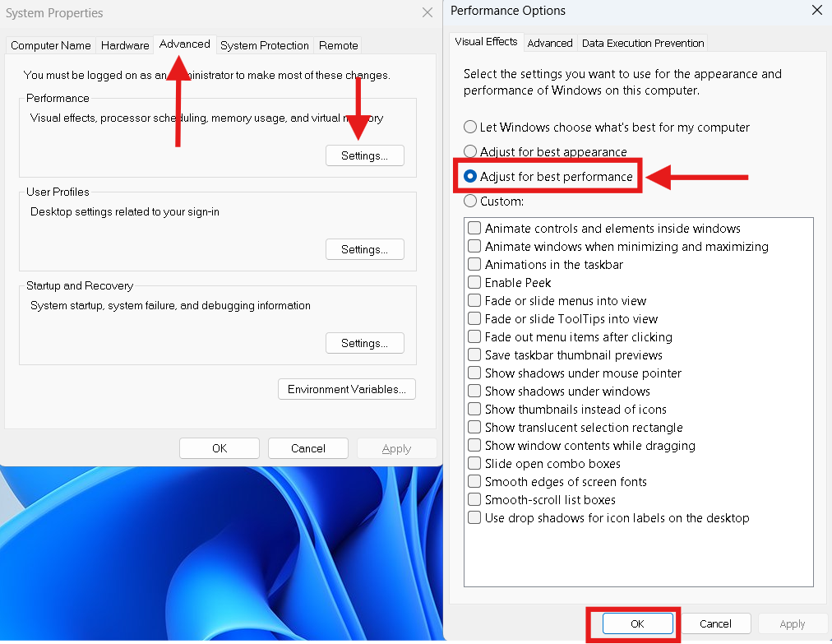The height and width of the screenshot is (644, 832).
Task: Close the System Properties dialog
Action: click(x=427, y=13)
